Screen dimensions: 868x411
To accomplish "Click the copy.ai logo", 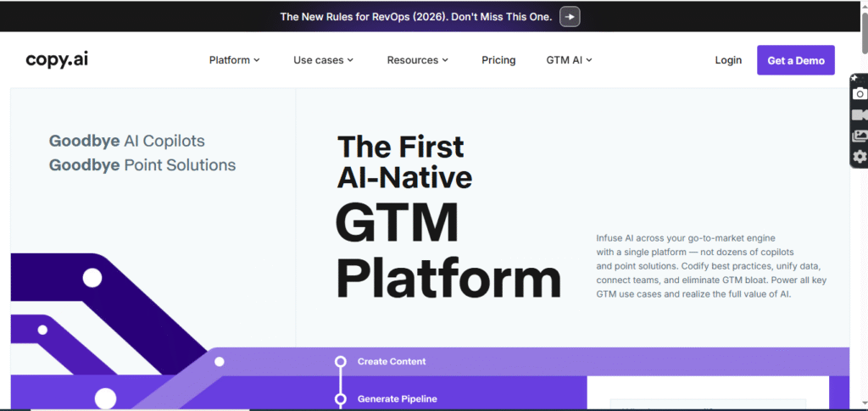I will pyautogui.click(x=57, y=59).
